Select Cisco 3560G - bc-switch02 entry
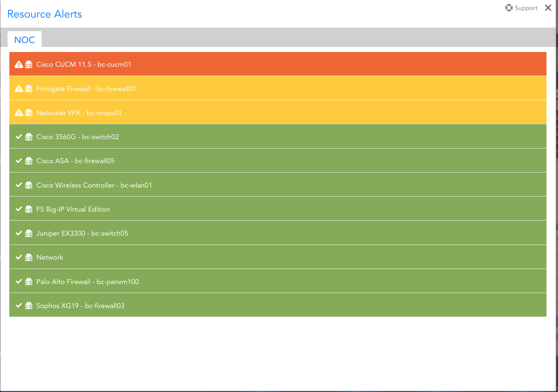 point(278,136)
